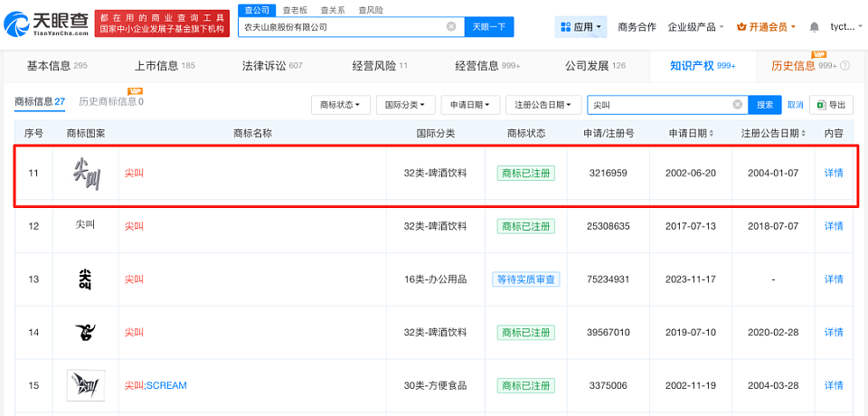Open the 历史信息 VIP tab
This screenshot has width=868, height=416.
tap(804, 66)
